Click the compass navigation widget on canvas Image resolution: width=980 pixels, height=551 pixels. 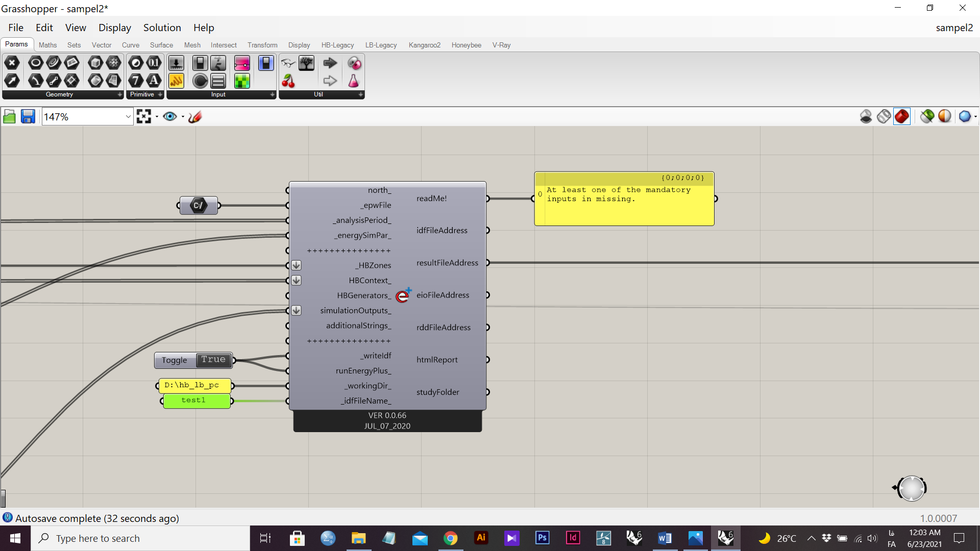click(911, 488)
